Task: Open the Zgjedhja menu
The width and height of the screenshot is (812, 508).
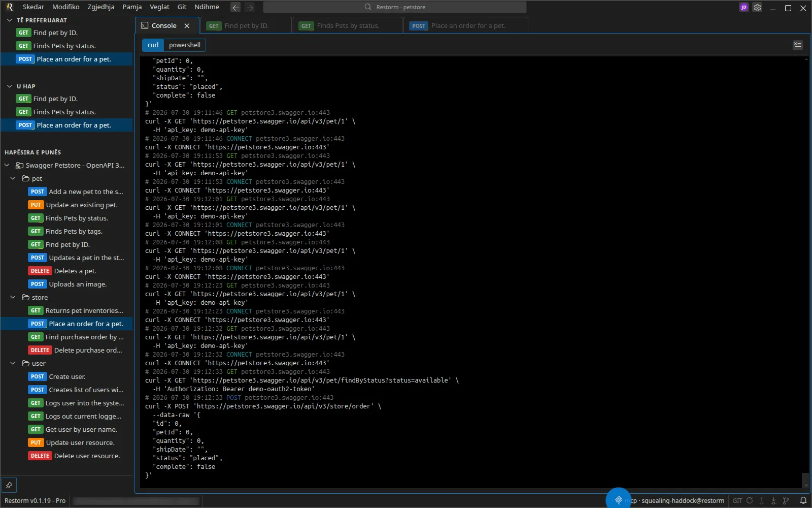Action: 101,7
